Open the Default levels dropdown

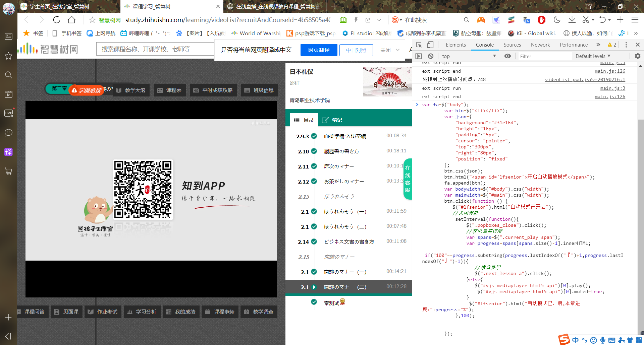point(593,56)
